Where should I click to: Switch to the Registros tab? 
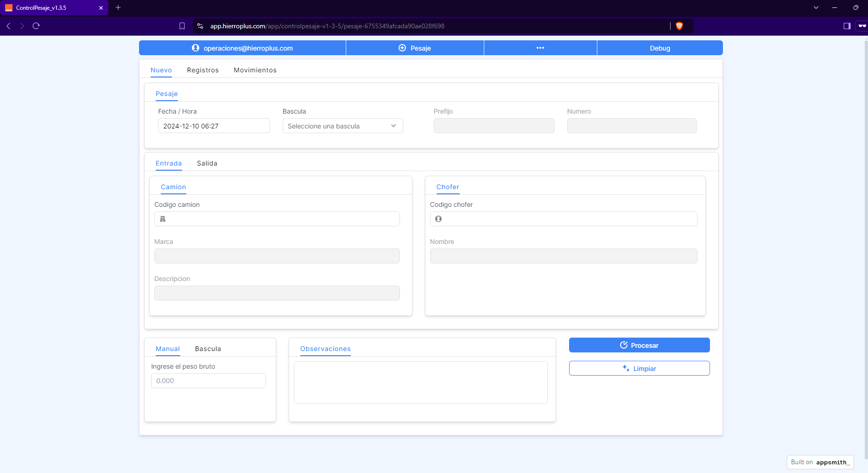pos(203,70)
